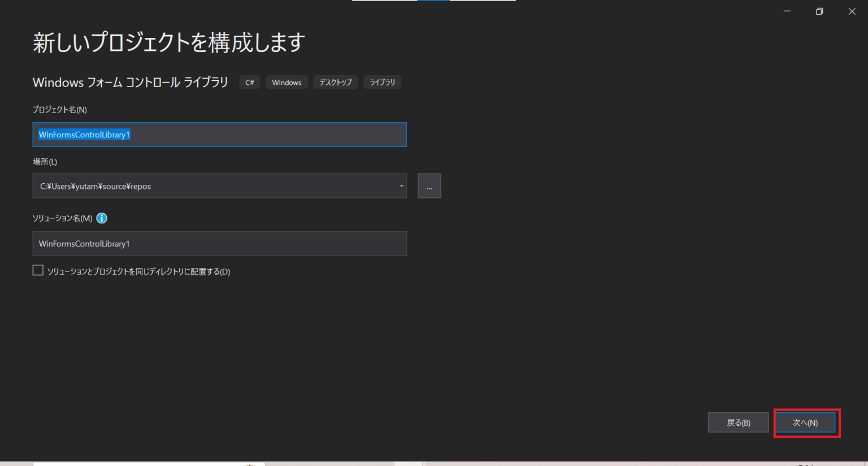
Task: Select the WinFormsControlLibrary1 project name field
Action: point(219,135)
